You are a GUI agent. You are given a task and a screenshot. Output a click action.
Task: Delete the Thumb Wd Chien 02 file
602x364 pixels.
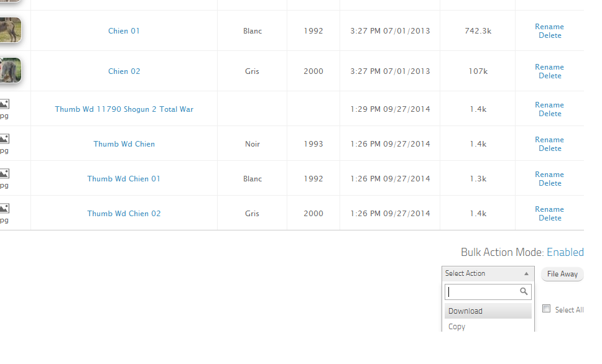(550, 218)
